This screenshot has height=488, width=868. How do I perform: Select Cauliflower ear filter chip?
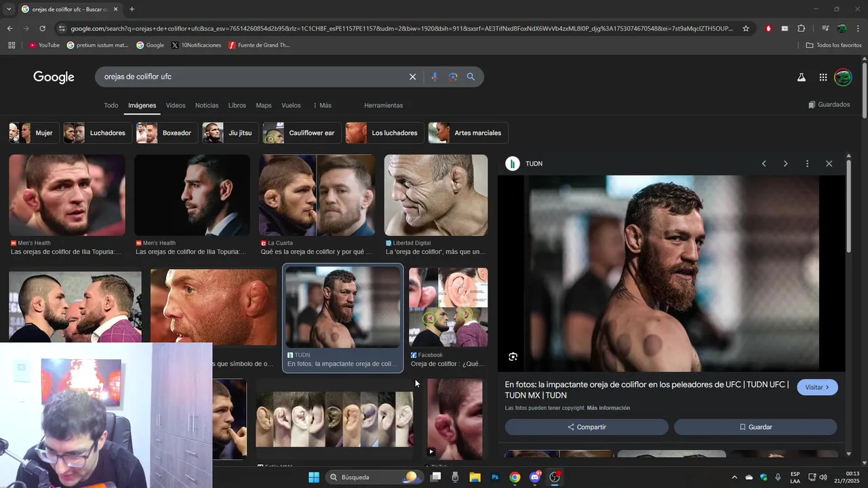click(x=302, y=133)
